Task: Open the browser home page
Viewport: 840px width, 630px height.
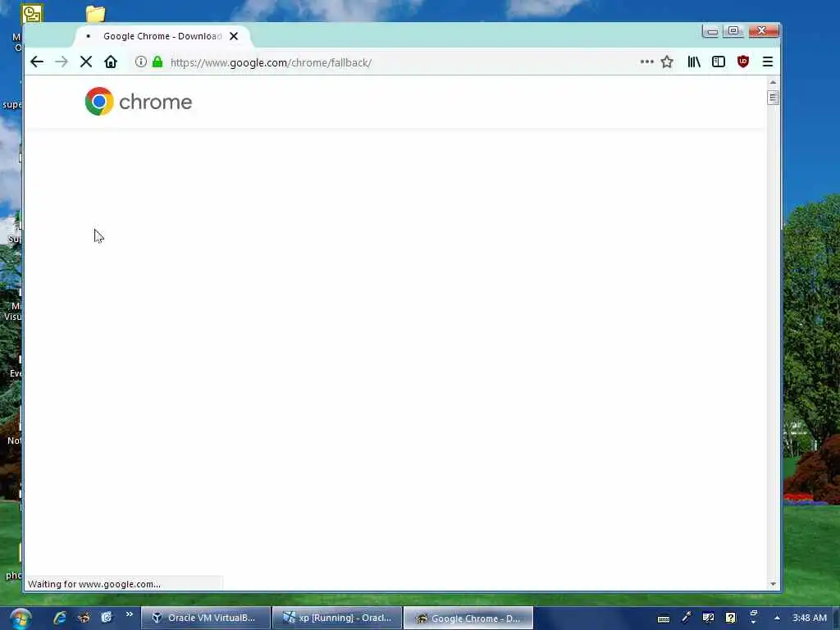Action: click(111, 62)
